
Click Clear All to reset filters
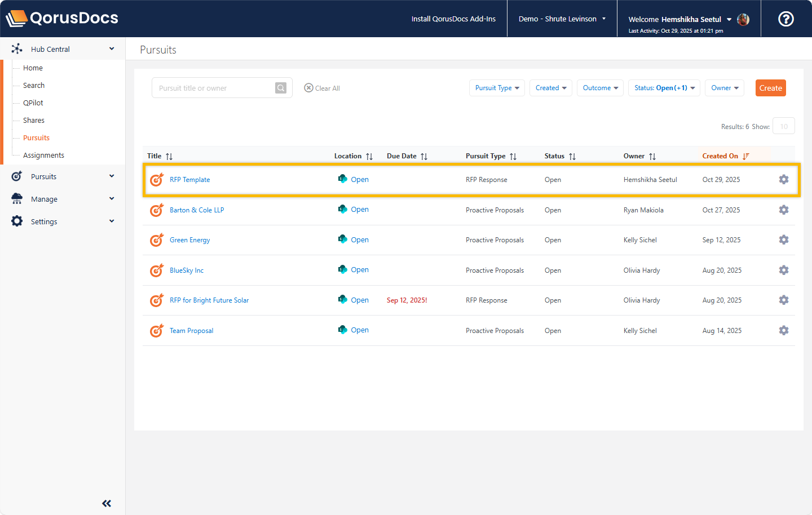(x=322, y=88)
